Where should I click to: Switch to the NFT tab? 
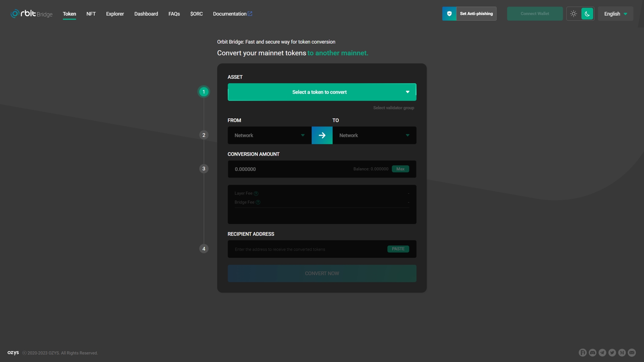91,14
